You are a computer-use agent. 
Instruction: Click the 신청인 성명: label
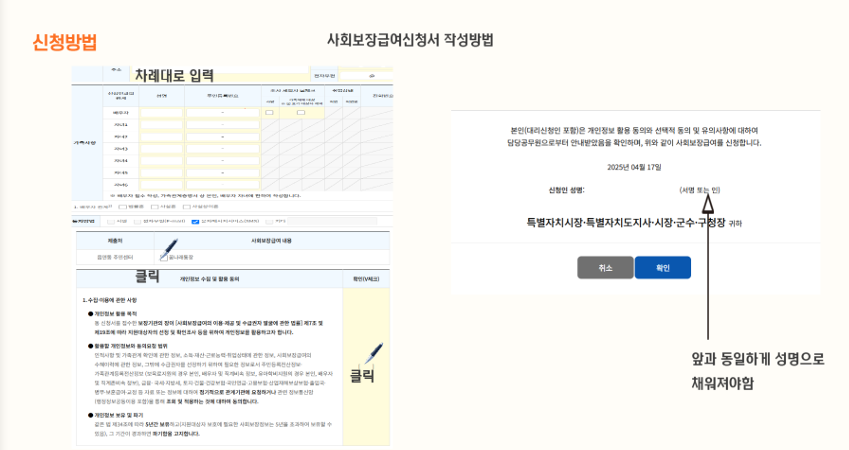(x=566, y=190)
